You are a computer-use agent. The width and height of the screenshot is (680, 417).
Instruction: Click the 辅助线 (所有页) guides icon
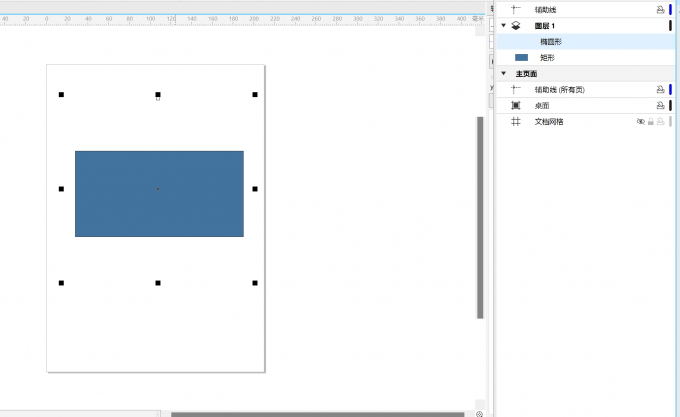(516, 89)
